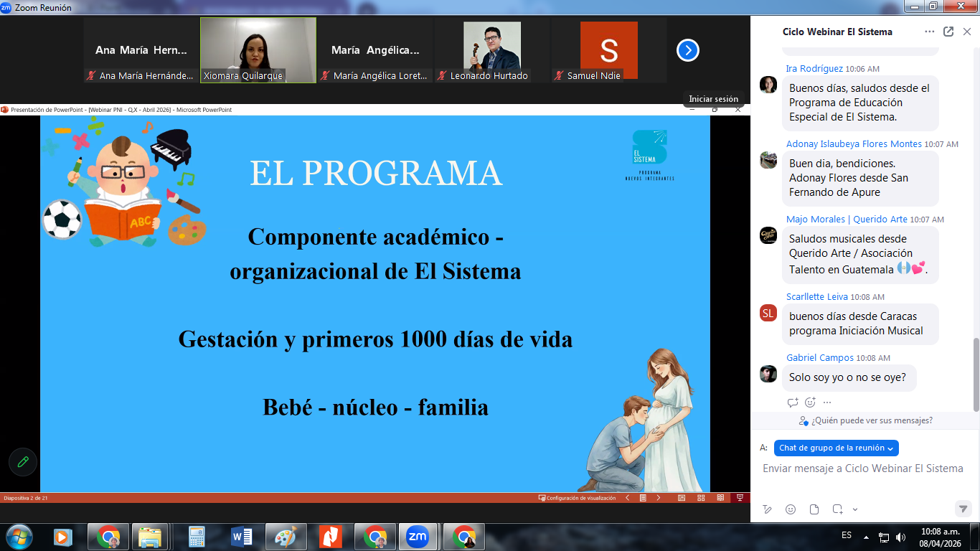Reply to Gabriel Campos message thread icon
This screenshot has width=980, height=551.
[x=793, y=402]
